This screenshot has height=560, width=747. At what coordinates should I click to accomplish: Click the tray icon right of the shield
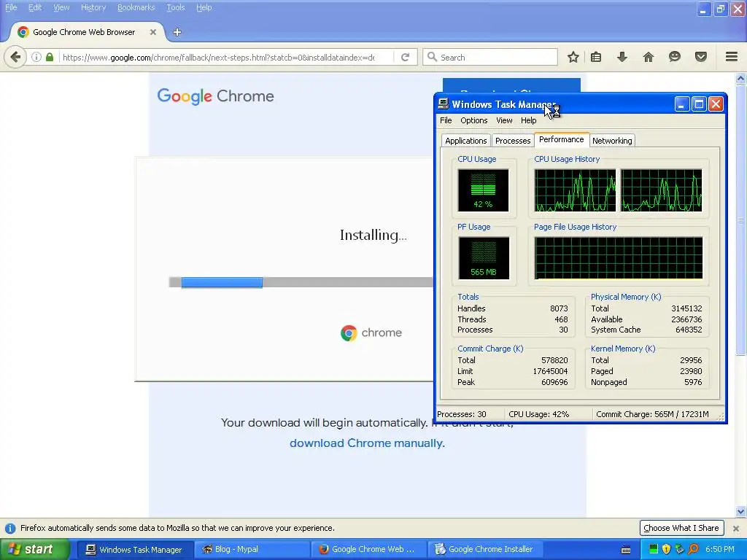tap(680, 550)
